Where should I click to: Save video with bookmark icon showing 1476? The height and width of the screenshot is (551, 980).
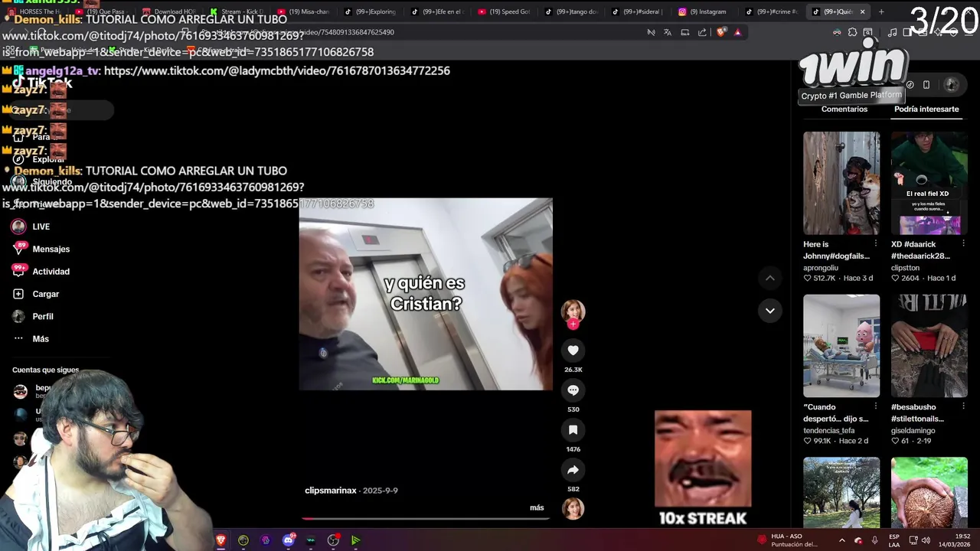click(x=573, y=430)
